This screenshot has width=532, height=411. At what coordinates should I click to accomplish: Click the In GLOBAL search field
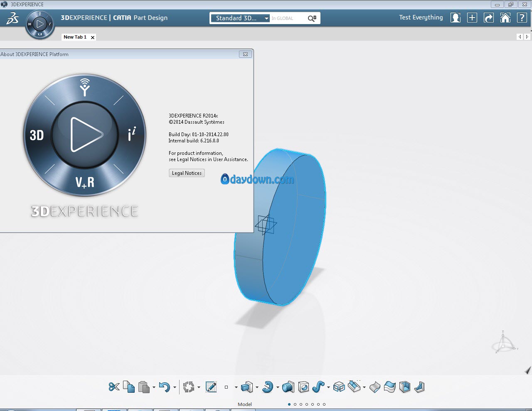tap(288, 18)
